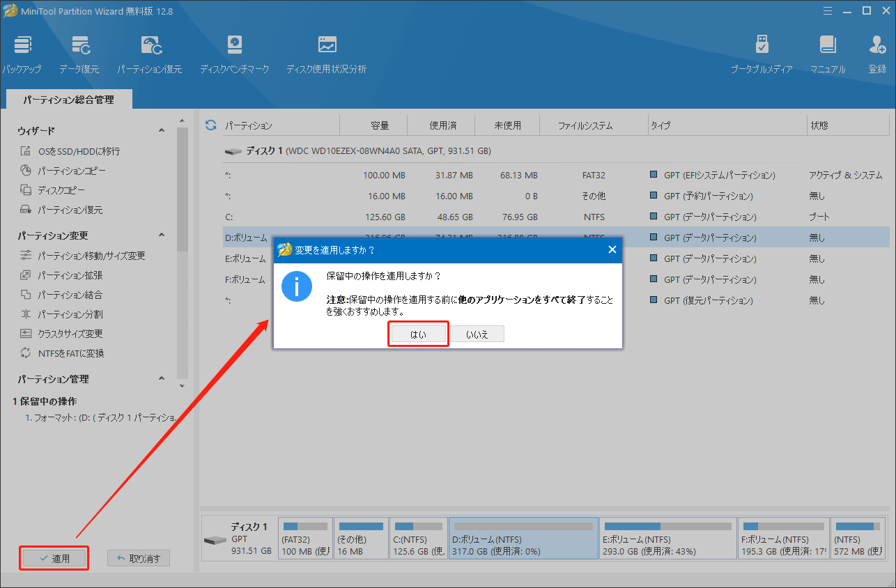Choose パーティション移動/サイズ変更
This screenshot has width=896, height=588.
pyautogui.click(x=82, y=256)
